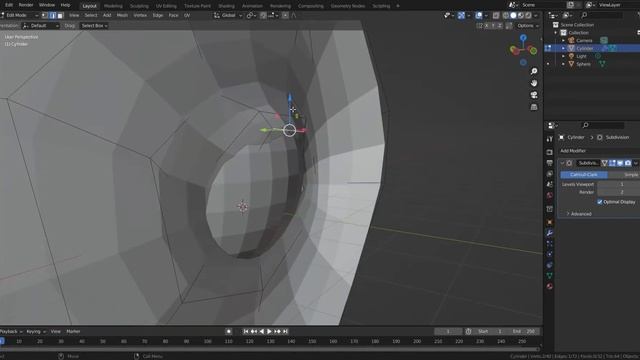Open the View Layer properties tab icon
The width and height of the screenshot is (640, 360).
coord(549,174)
